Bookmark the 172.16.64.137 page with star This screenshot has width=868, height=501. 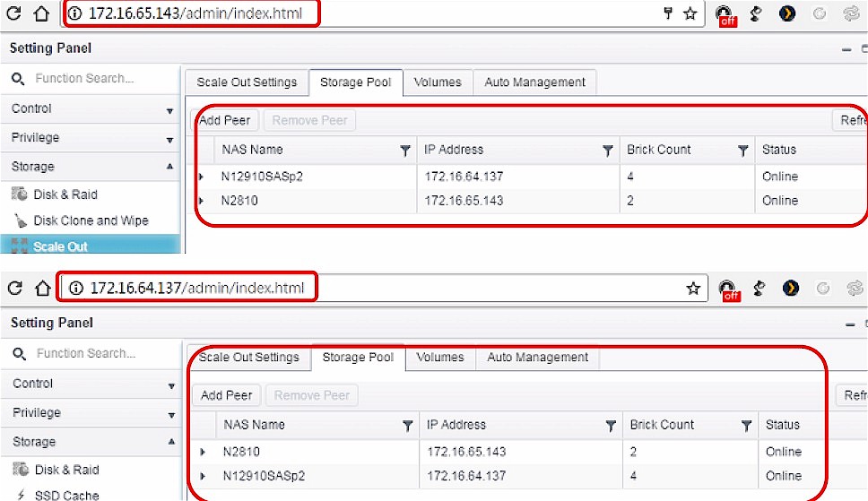coord(693,288)
